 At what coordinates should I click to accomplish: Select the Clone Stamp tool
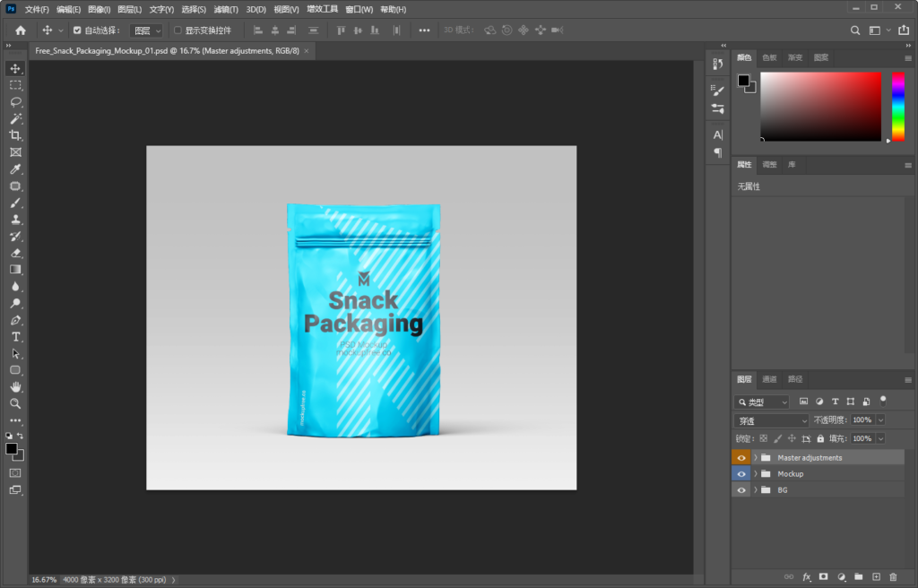(x=15, y=220)
